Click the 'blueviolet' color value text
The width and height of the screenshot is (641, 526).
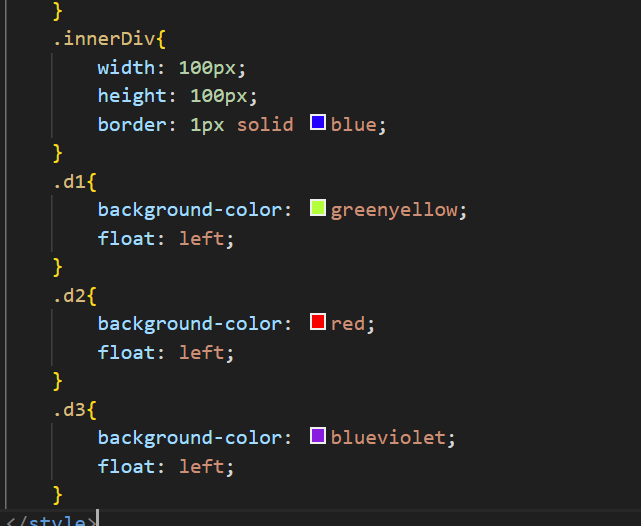(x=389, y=438)
